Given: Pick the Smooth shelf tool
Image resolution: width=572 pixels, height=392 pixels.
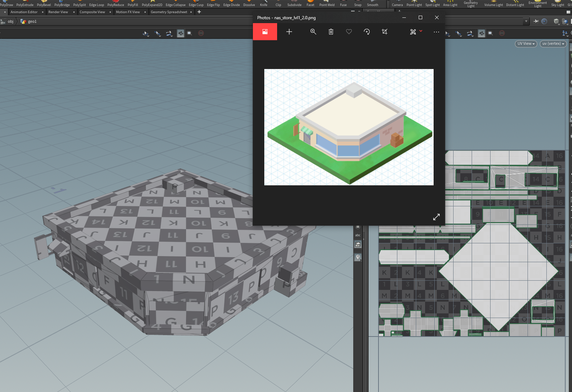Looking at the screenshot, I should pyautogui.click(x=372, y=4).
